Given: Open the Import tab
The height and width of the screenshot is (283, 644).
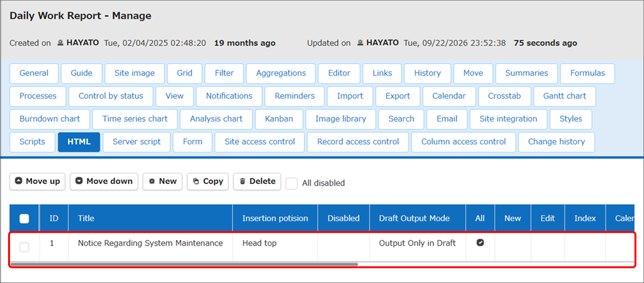Looking at the screenshot, I should click(350, 96).
